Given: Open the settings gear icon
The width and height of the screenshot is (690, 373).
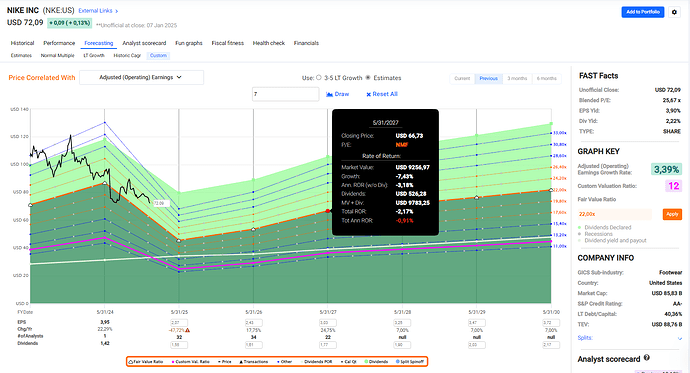Looking at the screenshot, I should (674, 12).
